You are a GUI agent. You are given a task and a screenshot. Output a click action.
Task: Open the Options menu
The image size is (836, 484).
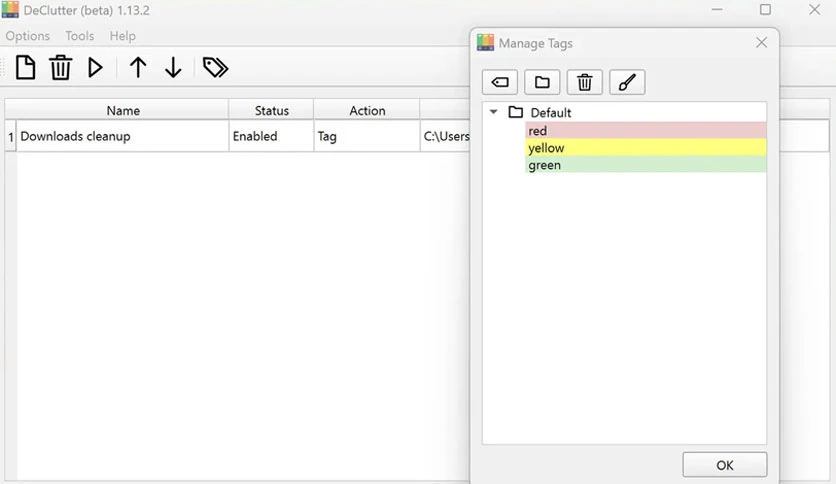(28, 36)
